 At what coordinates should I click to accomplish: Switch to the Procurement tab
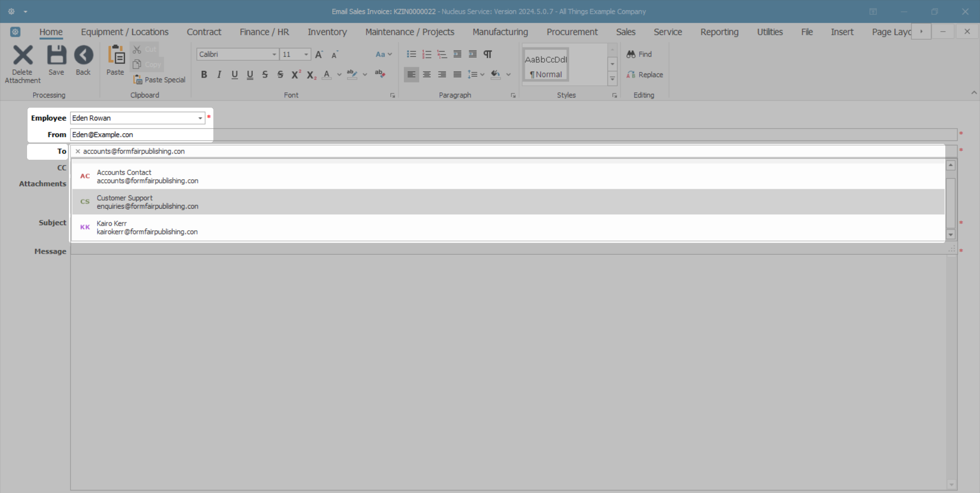pyautogui.click(x=572, y=32)
